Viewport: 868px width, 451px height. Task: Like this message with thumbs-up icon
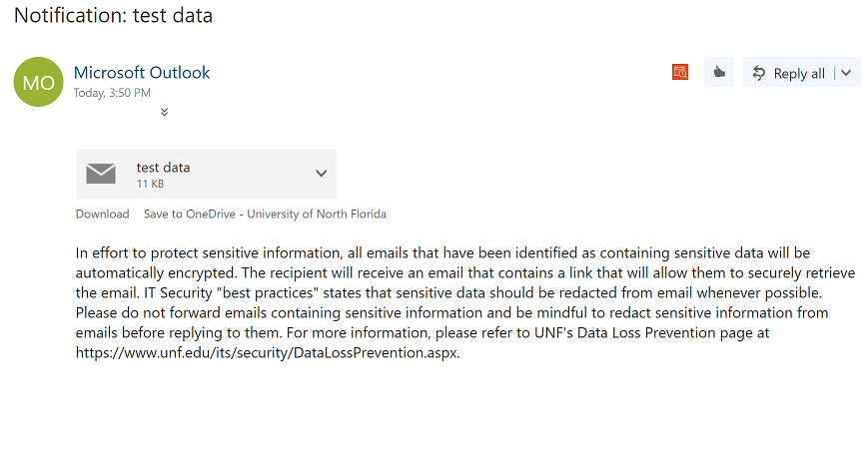point(719,73)
